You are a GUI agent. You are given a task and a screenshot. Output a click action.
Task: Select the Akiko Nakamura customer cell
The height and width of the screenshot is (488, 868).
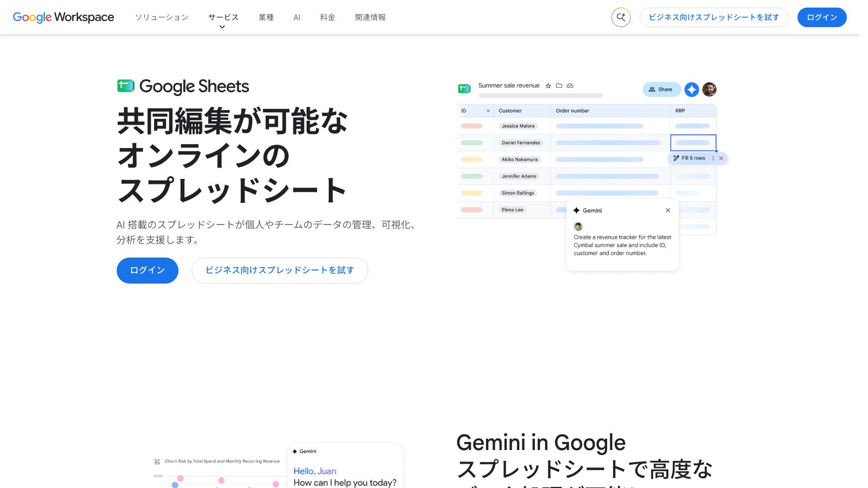(520, 159)
